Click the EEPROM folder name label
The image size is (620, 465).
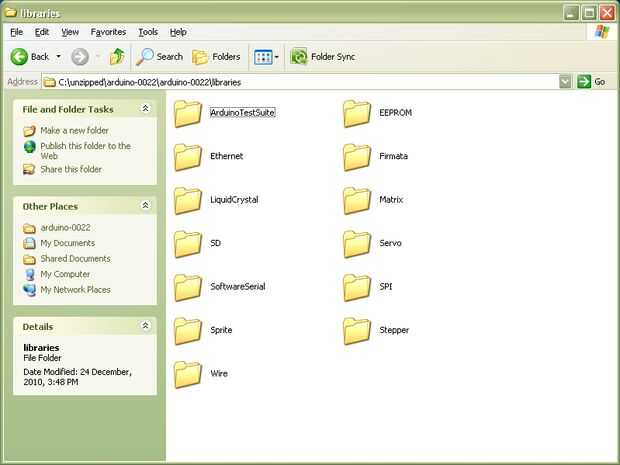395,113
